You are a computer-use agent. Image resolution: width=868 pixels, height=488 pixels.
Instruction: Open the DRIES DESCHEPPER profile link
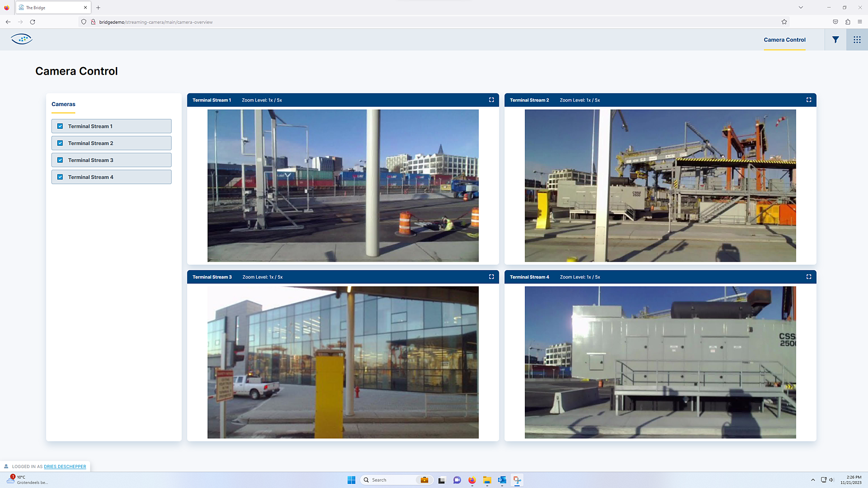tap(65, 466)
